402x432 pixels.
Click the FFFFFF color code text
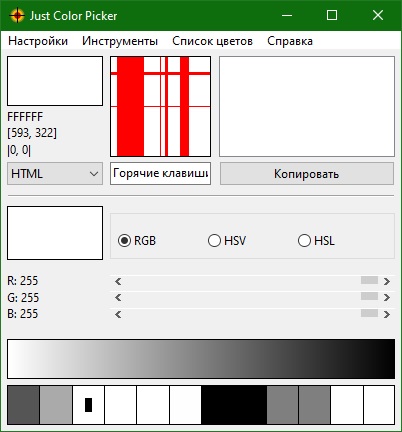click(25, 117)
